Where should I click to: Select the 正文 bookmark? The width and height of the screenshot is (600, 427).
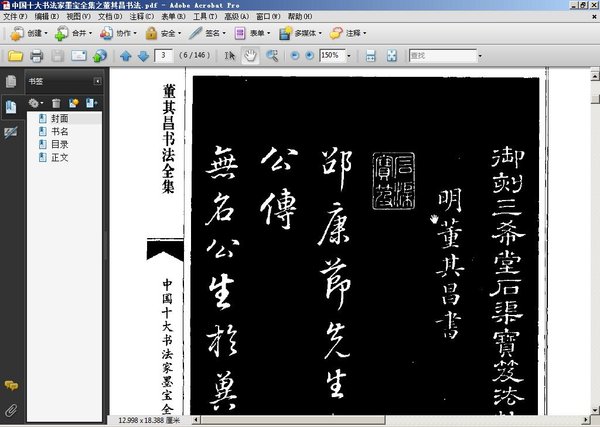coord(60,158)
